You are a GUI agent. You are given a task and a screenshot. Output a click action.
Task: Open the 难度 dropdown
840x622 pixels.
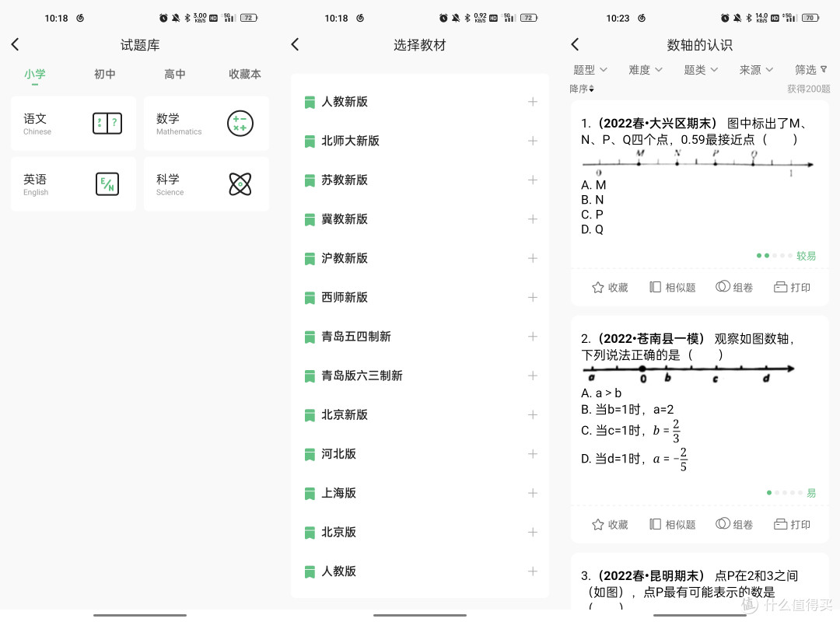pos(646,70)
